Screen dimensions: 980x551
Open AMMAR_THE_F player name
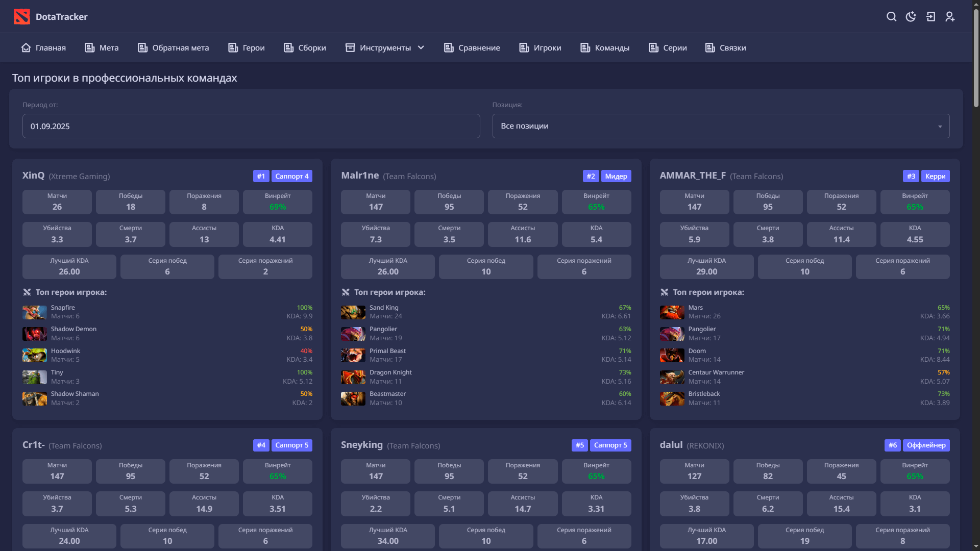693,176
